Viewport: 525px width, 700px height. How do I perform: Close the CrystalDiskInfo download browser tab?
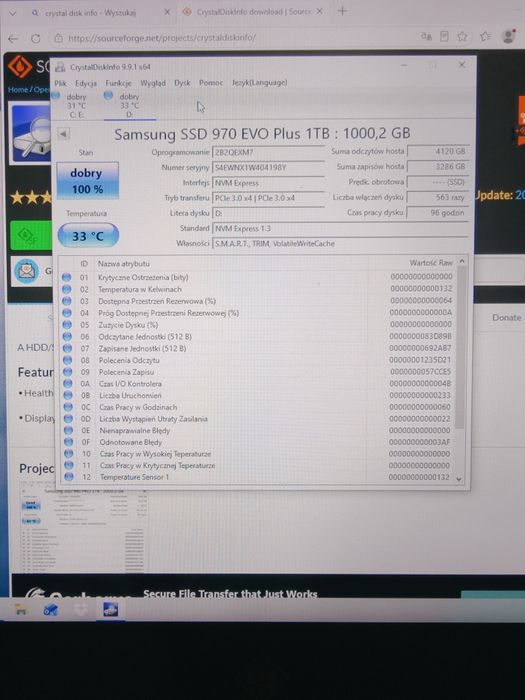point(320,11)
